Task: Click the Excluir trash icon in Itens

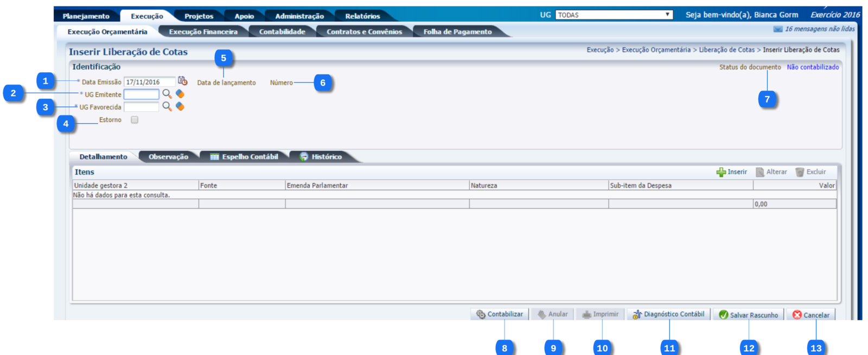Action: [800, 172]
